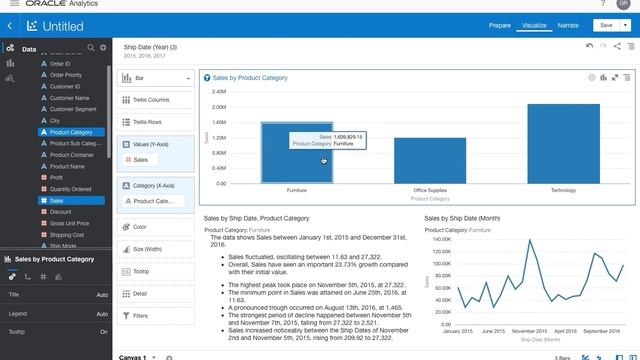The height and width of the screenshot is (360, 640).
Task: Change visualization type icon in chart header
Action: click(603, 77)
